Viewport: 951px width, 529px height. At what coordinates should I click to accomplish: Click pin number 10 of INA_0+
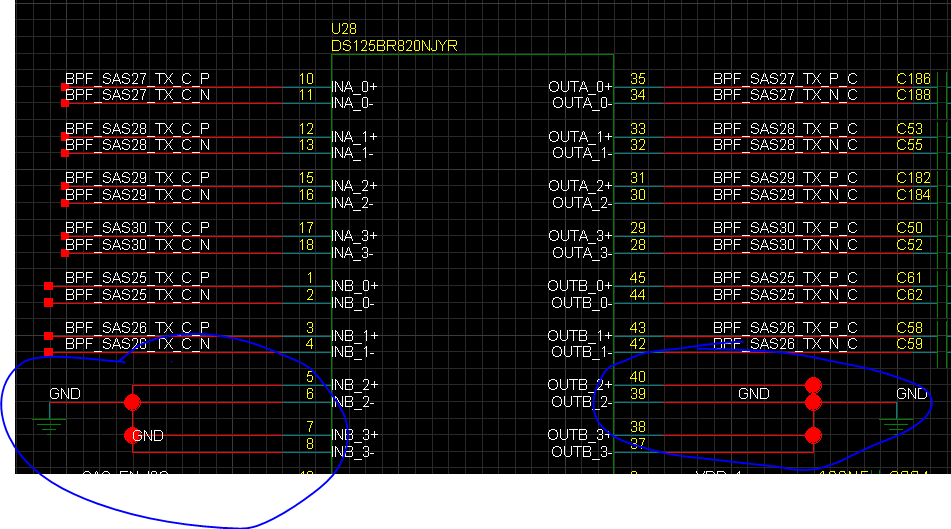[x=306, y=79]
